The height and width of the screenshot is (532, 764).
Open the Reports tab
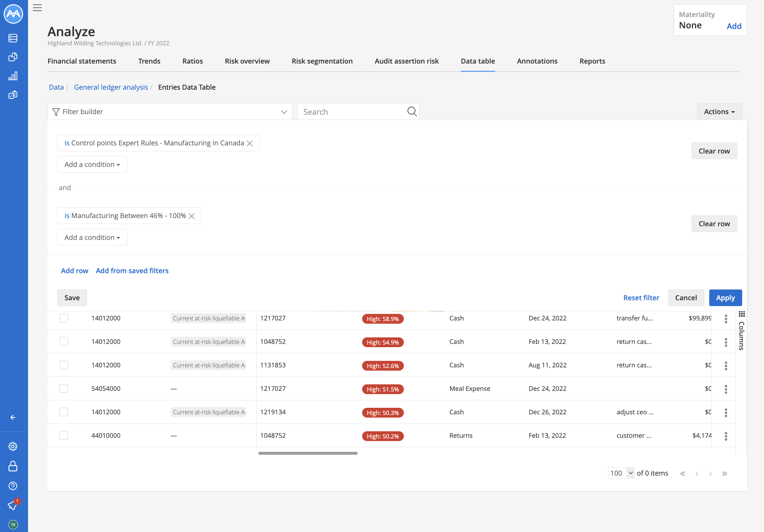[592, 61]
